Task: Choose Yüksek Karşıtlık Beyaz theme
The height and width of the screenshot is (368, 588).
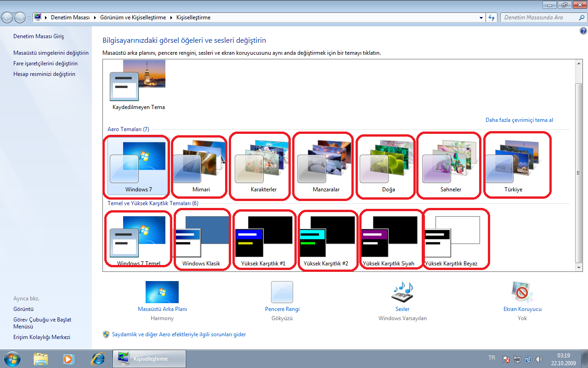Action: click(452, 241)
